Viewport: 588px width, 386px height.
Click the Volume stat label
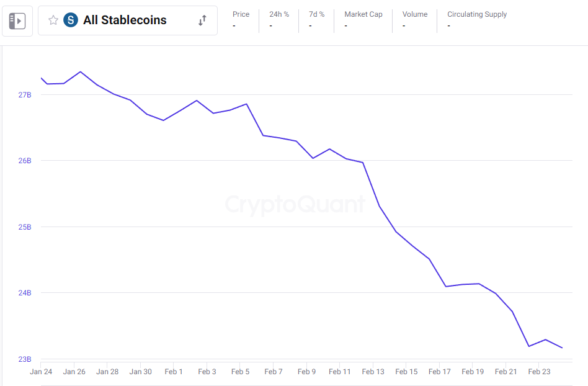click(x=415, y=14)
